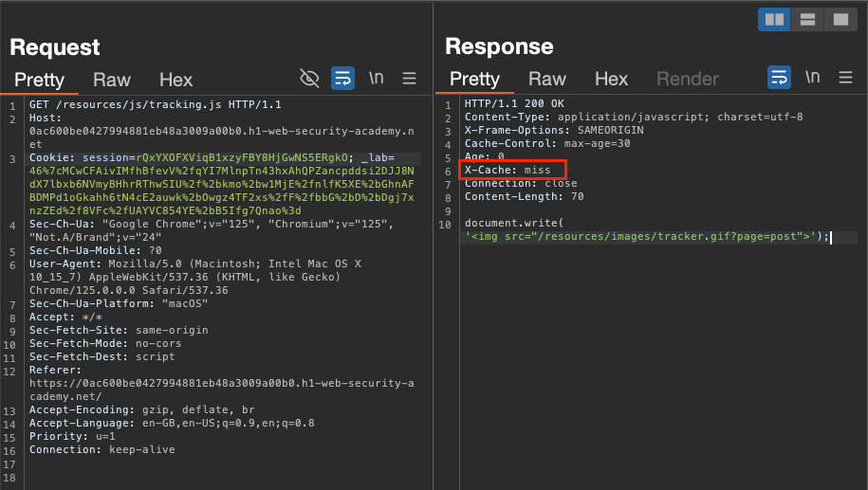This screenshot has height=490, width=868.
Task: Switch Response view to Raw tab
Action: 546,79
